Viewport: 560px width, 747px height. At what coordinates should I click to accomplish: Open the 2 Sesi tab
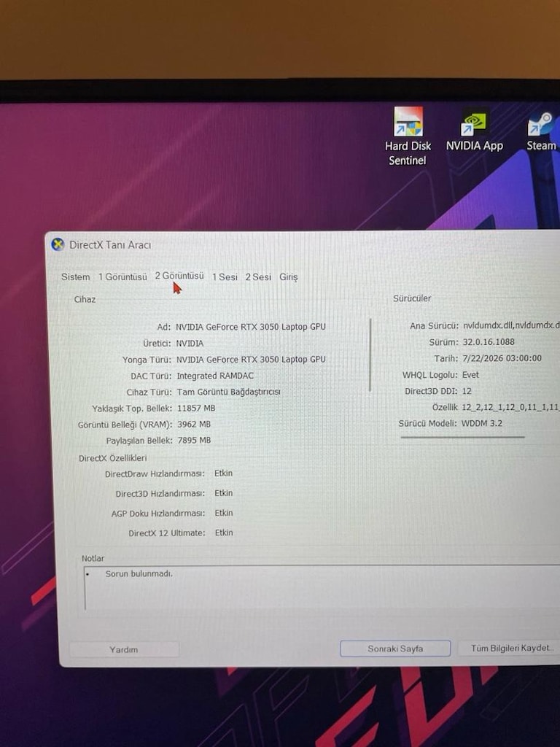258,276
